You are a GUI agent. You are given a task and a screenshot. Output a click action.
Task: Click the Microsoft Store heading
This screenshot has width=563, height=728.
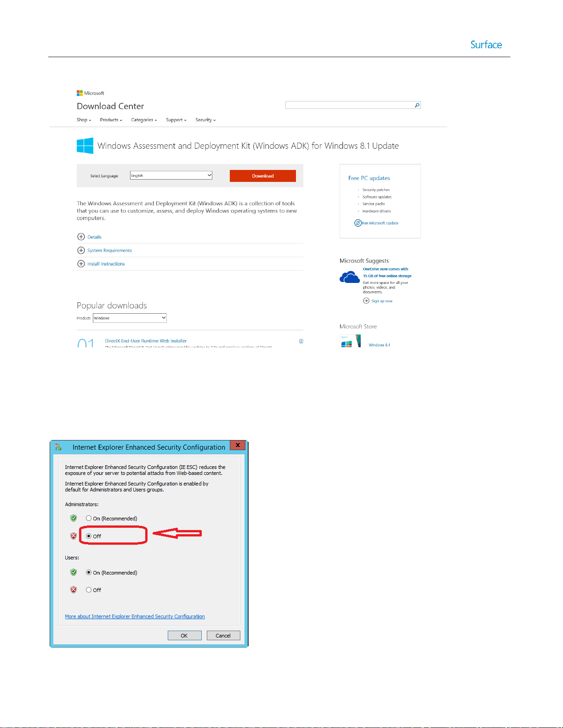(x=358, y=327)
